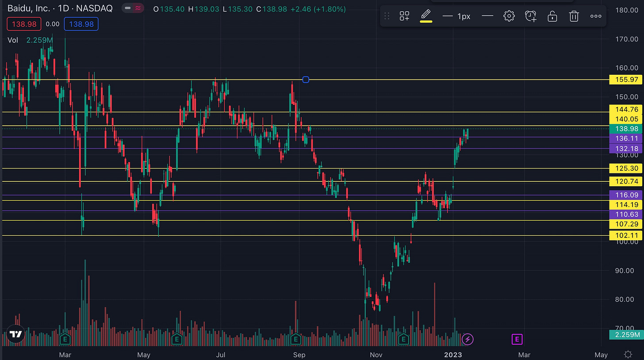Open the earnings marker near September
Image resolution: width=644 pixels, height=360 pixels.
(295, 340)
